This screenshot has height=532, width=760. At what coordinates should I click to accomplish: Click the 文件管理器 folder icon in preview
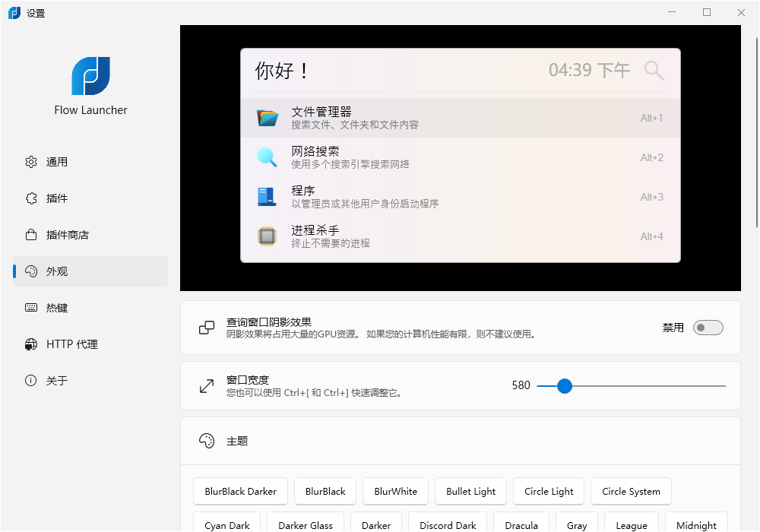(268, 118)
